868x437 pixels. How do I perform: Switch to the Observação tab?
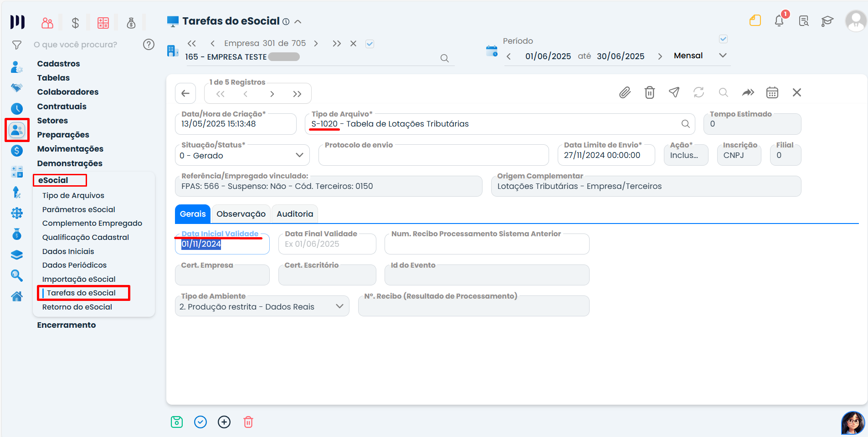241,214
